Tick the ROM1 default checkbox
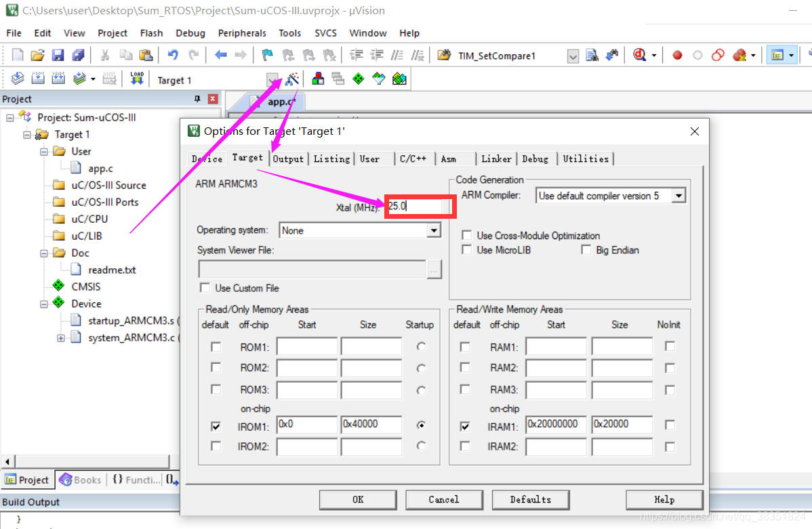This screenshot has width=812, height=529. tap(216, 346)
